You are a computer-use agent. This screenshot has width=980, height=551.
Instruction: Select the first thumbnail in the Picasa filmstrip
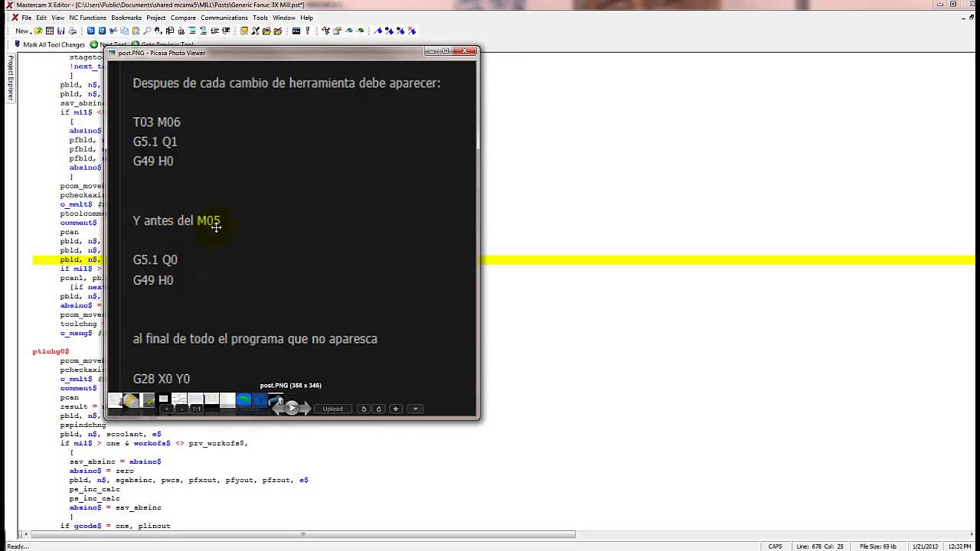click(115, 400)
